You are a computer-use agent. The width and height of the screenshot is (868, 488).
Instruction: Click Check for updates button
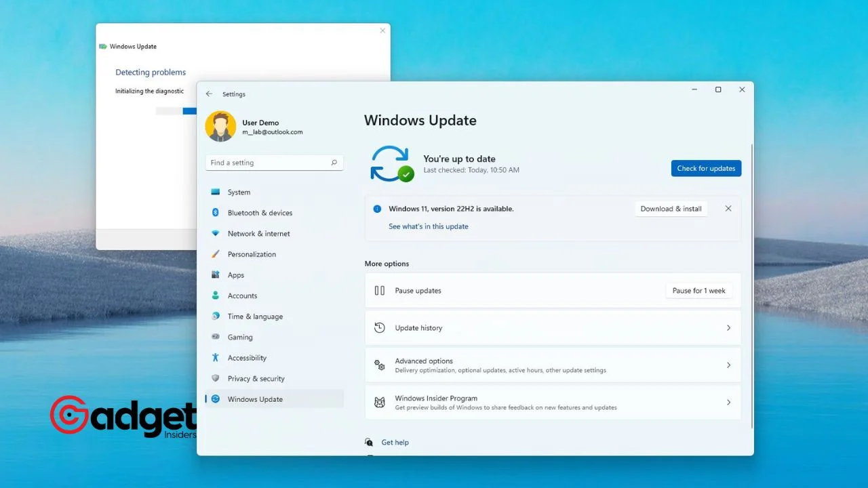[x=706, y=168]
